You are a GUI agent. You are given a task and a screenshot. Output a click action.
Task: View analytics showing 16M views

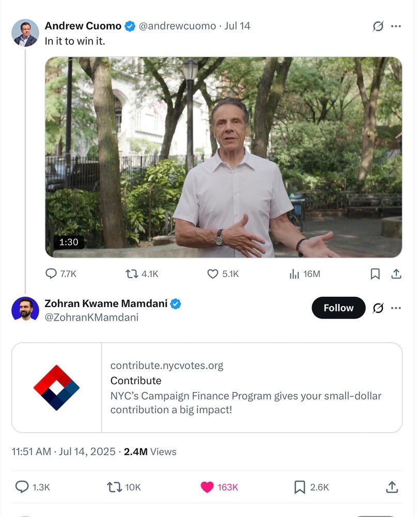(x=294, y=274)
